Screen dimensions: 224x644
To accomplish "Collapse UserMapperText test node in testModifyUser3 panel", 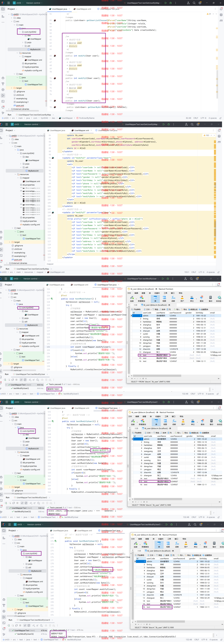I will [x=9, y=630].
